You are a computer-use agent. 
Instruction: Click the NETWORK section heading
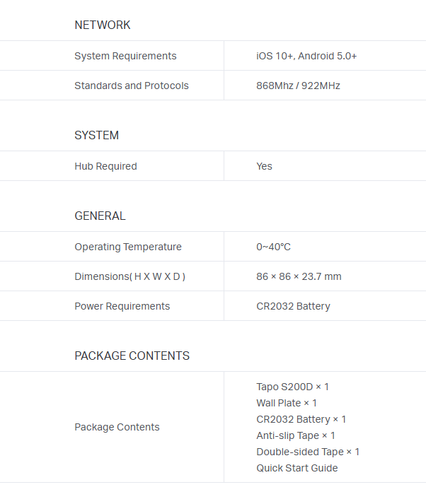pyautogui.click(x=103, y=25)
